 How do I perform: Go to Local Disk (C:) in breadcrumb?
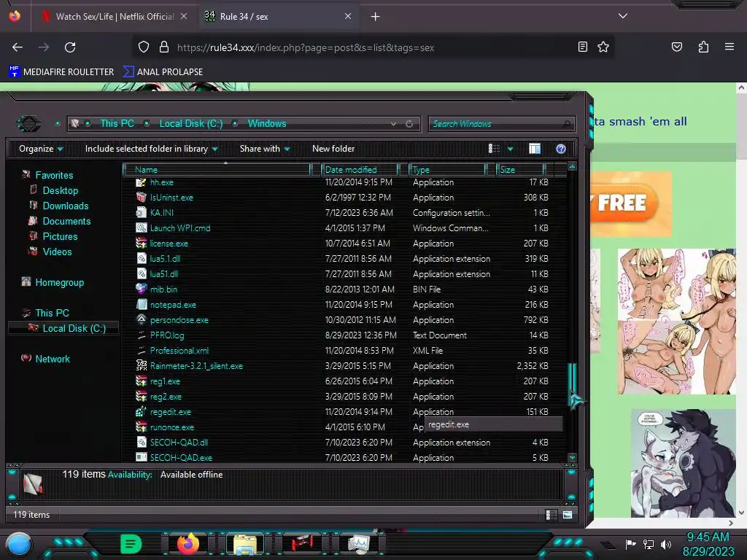[190, 123]
